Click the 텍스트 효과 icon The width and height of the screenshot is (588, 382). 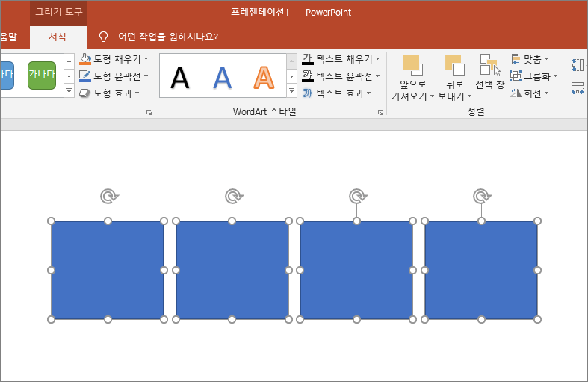pyautogui.click(x=308, y=93)
